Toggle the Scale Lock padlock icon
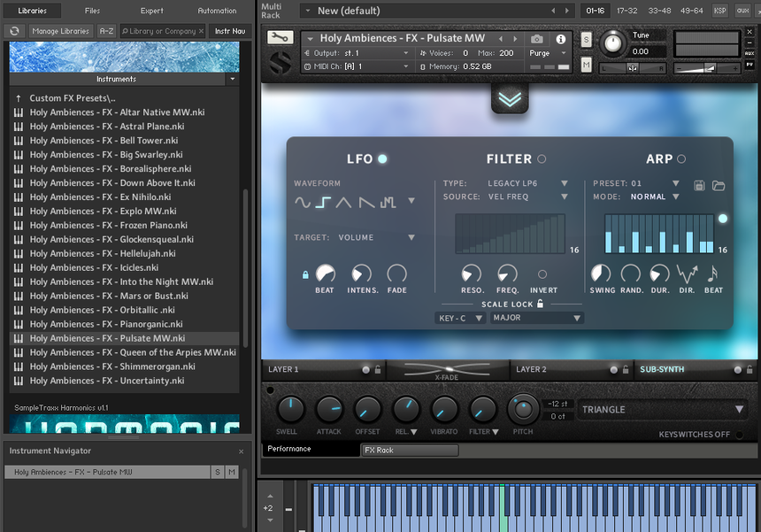The image size is (761, 532). tap(540, 304)
